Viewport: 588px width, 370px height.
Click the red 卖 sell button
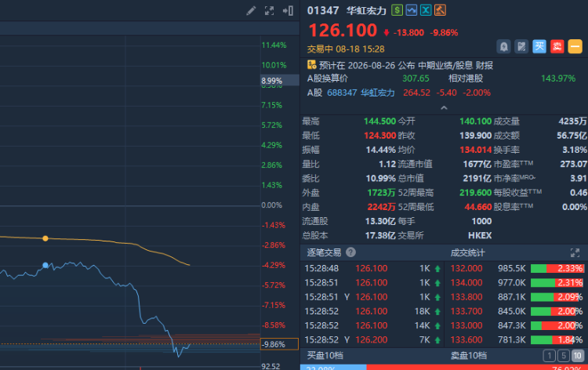[x=557, y=46]
